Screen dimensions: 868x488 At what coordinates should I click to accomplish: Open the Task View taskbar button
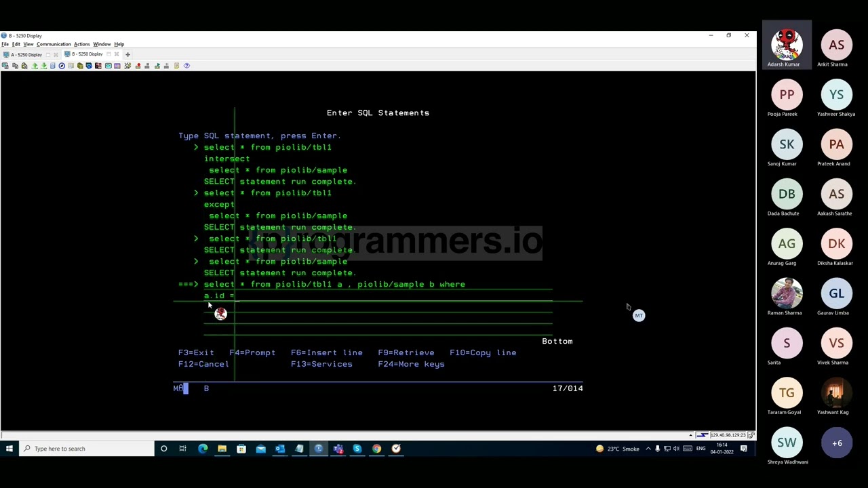[x=182, y=449]
